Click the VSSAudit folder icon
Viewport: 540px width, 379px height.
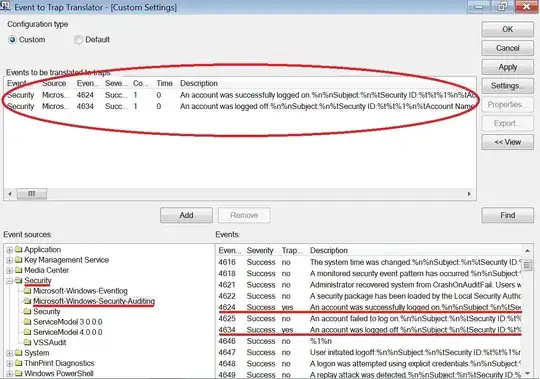pyautogui.click(x=28, y=343)
